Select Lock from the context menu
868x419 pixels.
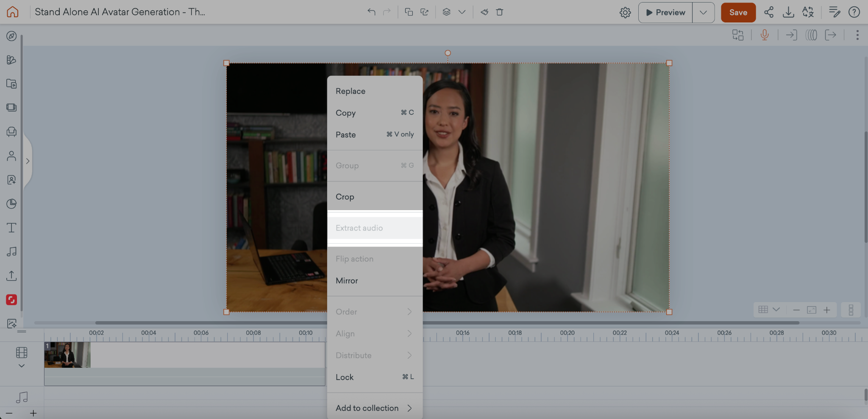click(345, 377)
